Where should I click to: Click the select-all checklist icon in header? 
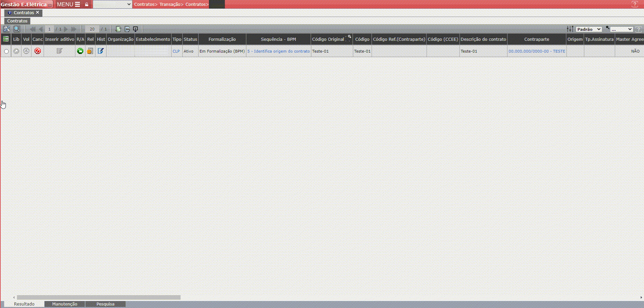6,39
